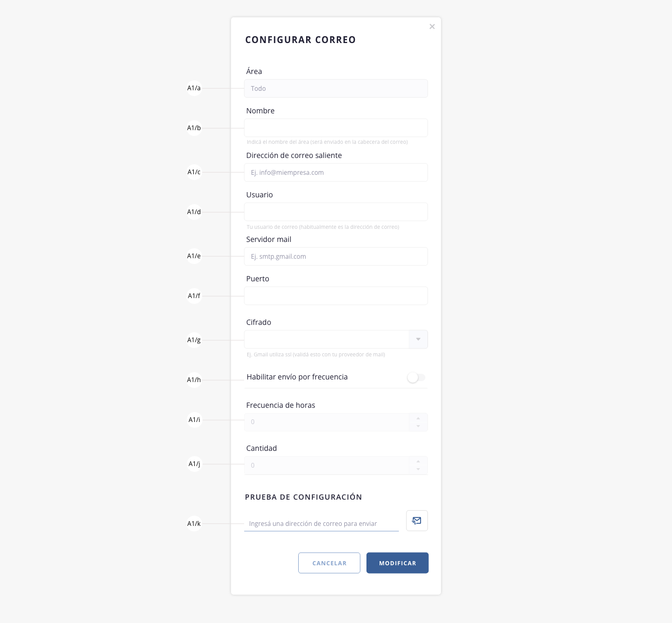Click the Servidor mail input field
The width and height of the screenshot is (672, 623).
[x=336, y=257]
